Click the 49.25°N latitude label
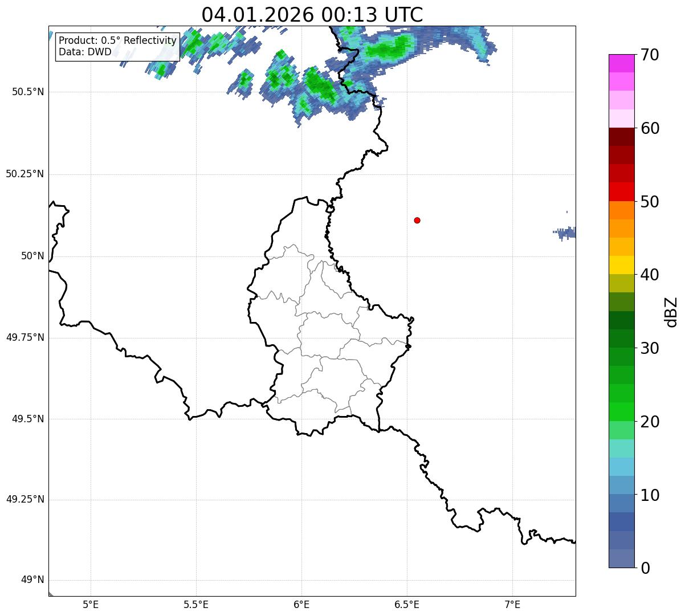685x616 pixels. (25, 499)
